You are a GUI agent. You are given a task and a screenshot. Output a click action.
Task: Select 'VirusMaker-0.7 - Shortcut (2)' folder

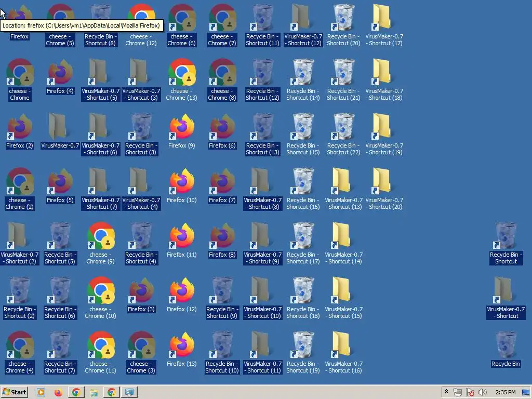(19, 244)
